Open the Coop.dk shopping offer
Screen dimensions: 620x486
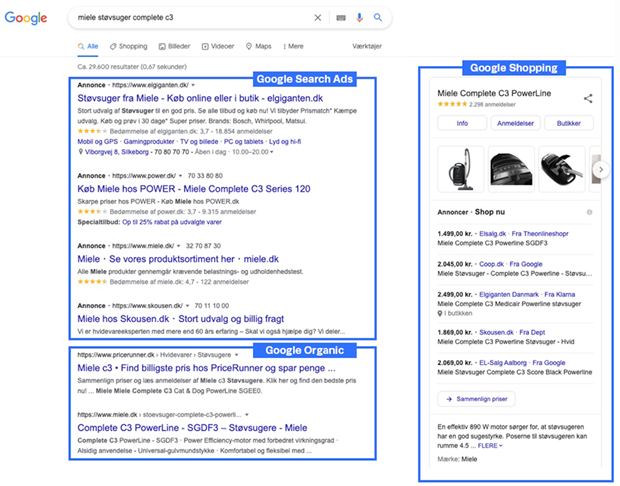tap(491, 264)
